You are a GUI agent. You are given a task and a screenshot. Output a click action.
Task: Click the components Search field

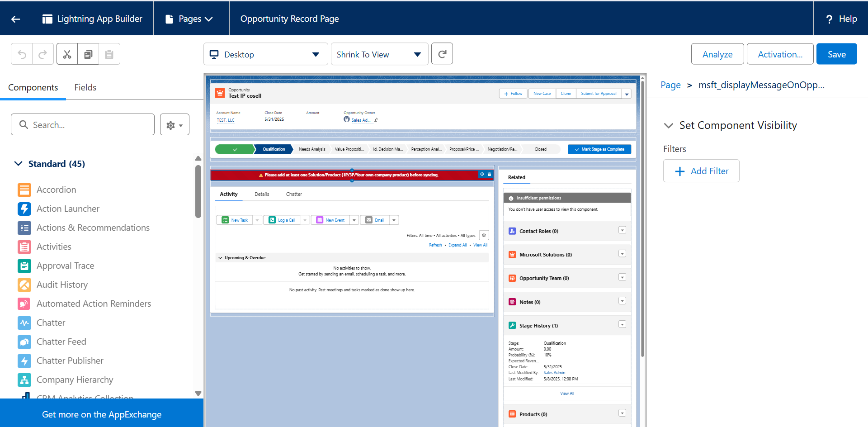83,125
